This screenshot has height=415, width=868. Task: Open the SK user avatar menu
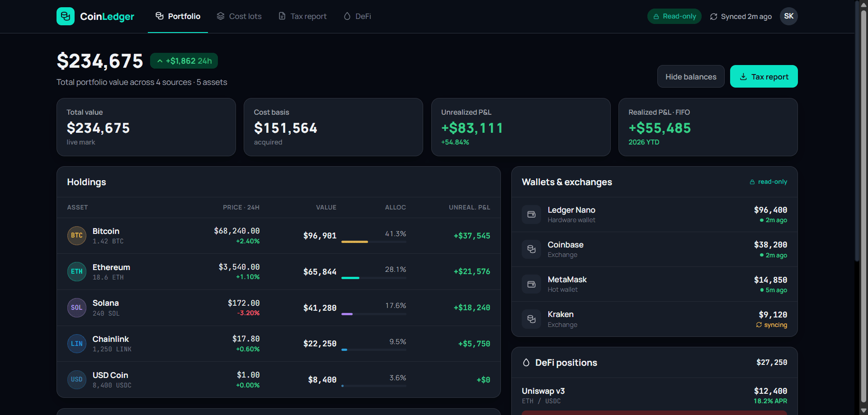coord(789,16)
